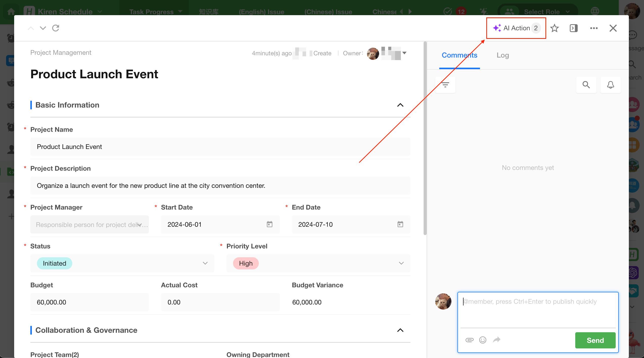This screenshot has height=358, width=644.
Task: Open the Owner dropdown arrow
Action: pos(404,53)
